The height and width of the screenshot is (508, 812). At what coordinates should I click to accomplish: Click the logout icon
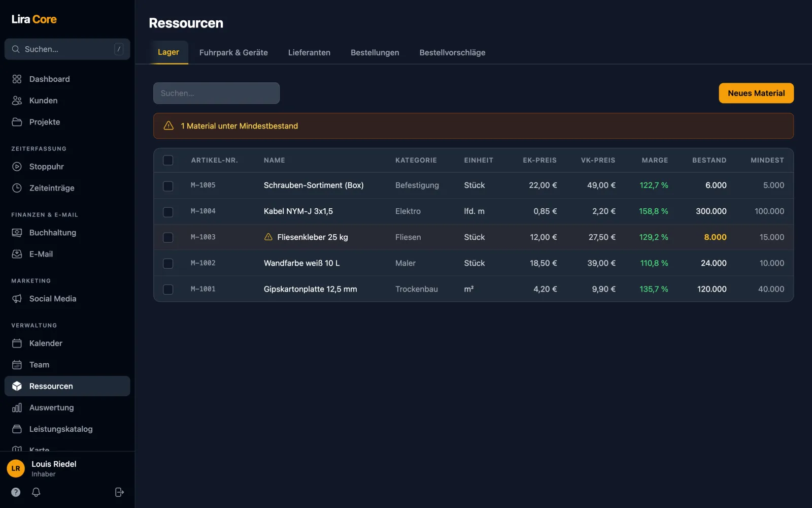click(x=119, y=492)
